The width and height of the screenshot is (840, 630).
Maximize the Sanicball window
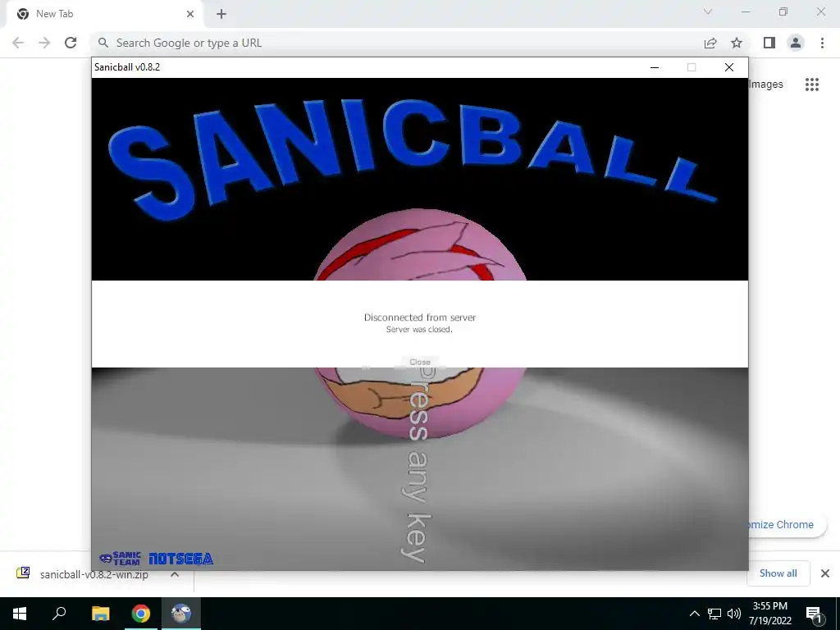(692, 67)
